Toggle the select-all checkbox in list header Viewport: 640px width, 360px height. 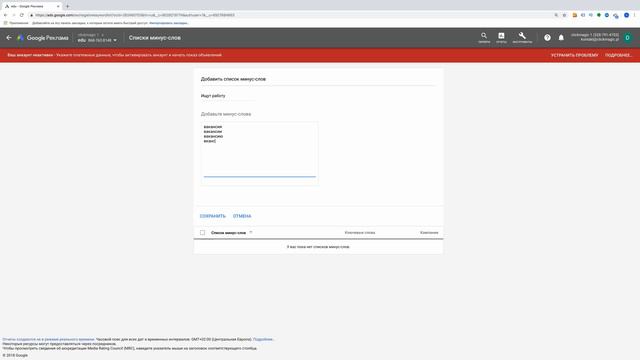coord(202,232)
